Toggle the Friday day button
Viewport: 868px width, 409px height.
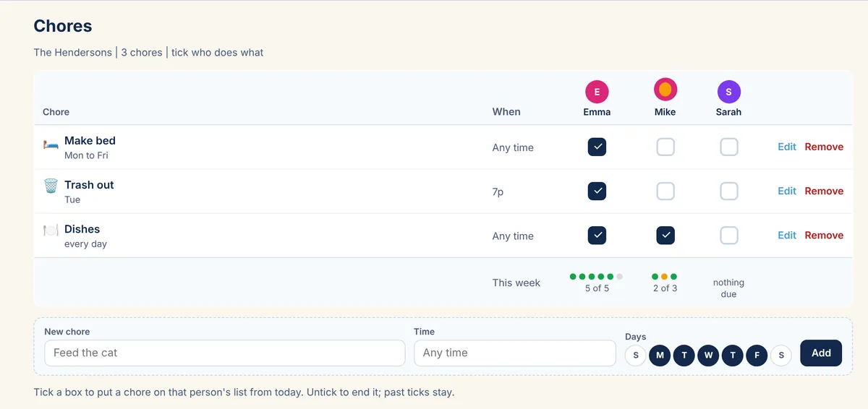[x=757, y=355]
